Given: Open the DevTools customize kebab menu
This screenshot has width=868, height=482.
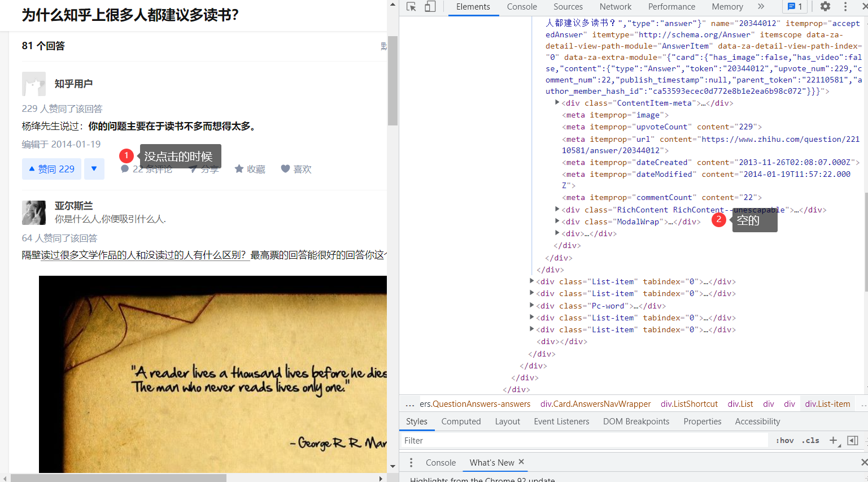Looking at the screenshot, I should [845, 7].
